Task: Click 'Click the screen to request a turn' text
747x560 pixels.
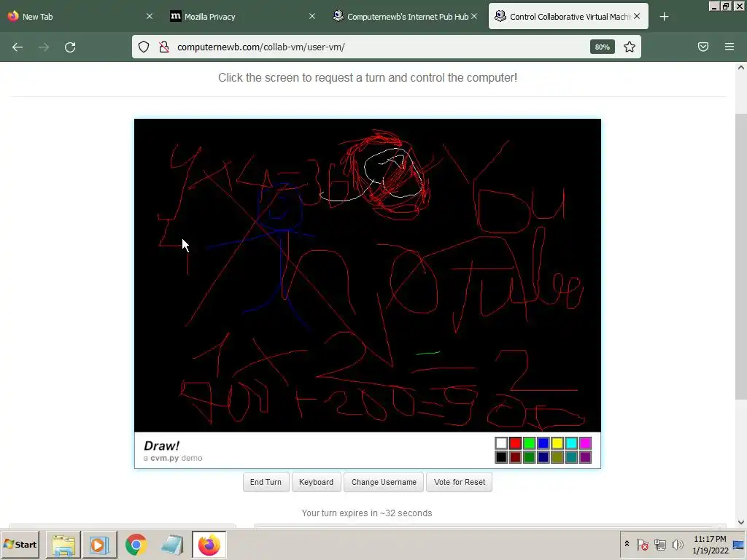Action: tap(368, 77)
